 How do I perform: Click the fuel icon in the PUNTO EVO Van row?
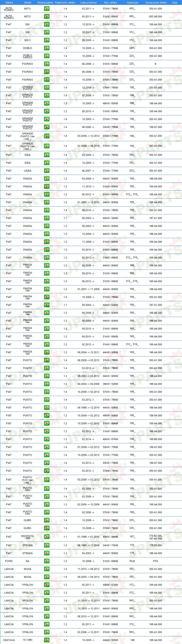tap(47, 480)
